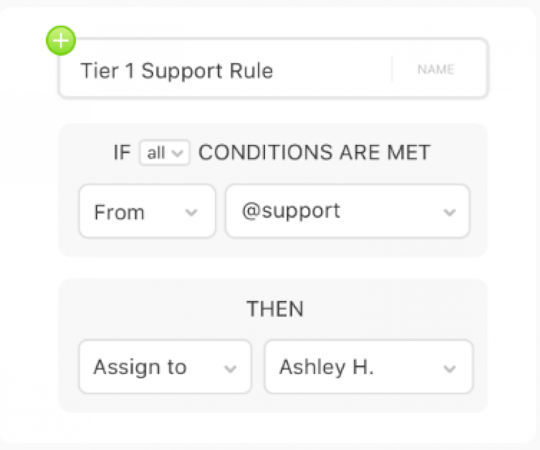Open the @support value dropdown

coord(347,211)
